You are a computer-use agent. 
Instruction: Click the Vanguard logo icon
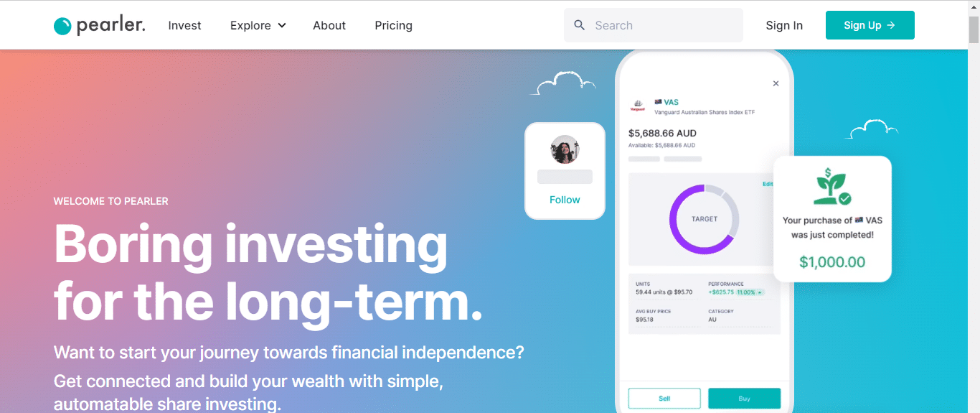coord(637,106)
